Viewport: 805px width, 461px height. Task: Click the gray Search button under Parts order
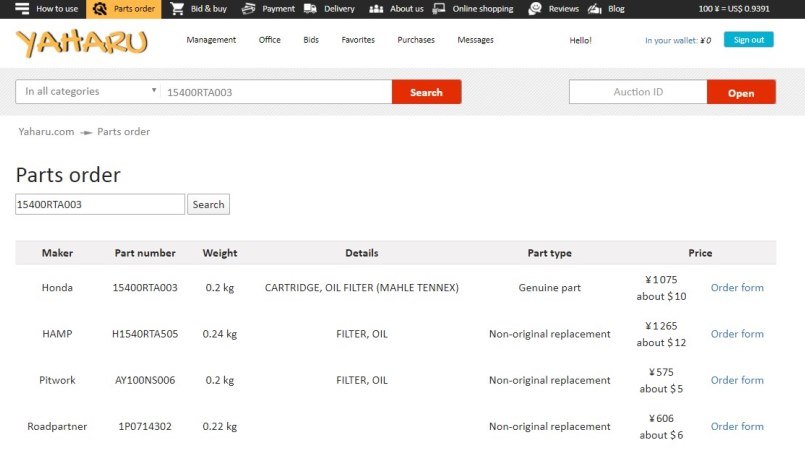[208, 204]
